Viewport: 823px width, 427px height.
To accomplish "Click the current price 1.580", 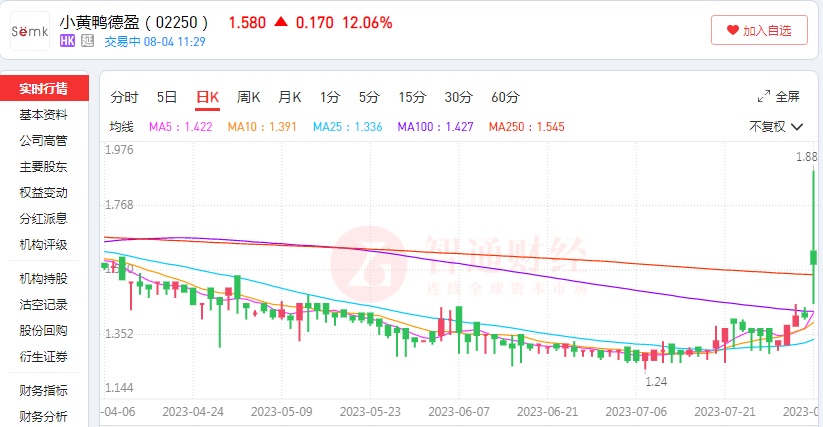I will 247,23.
